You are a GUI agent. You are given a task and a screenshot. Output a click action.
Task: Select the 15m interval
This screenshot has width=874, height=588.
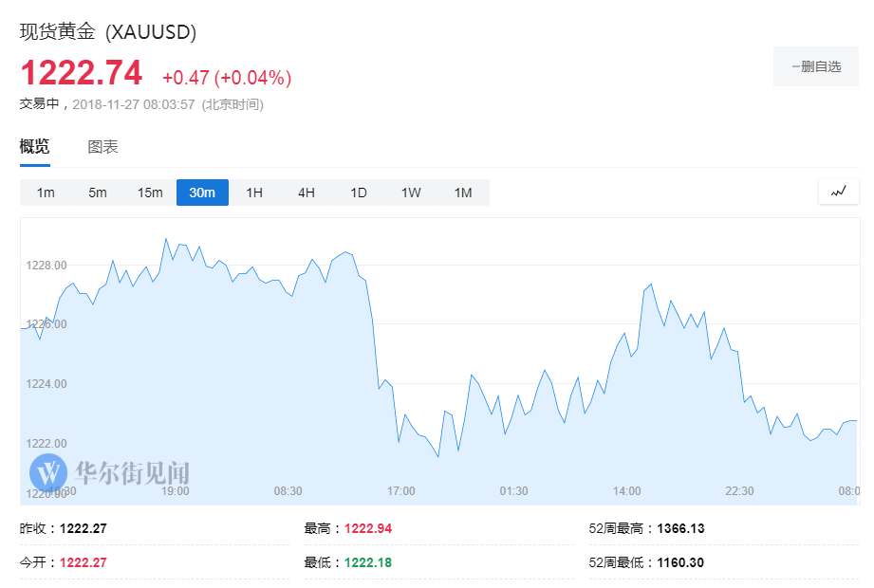tap(150, 193)
